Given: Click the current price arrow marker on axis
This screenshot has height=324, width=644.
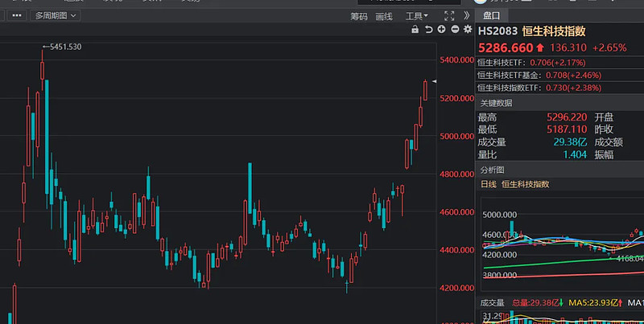Looking at the screenshot, I should 434,81.
